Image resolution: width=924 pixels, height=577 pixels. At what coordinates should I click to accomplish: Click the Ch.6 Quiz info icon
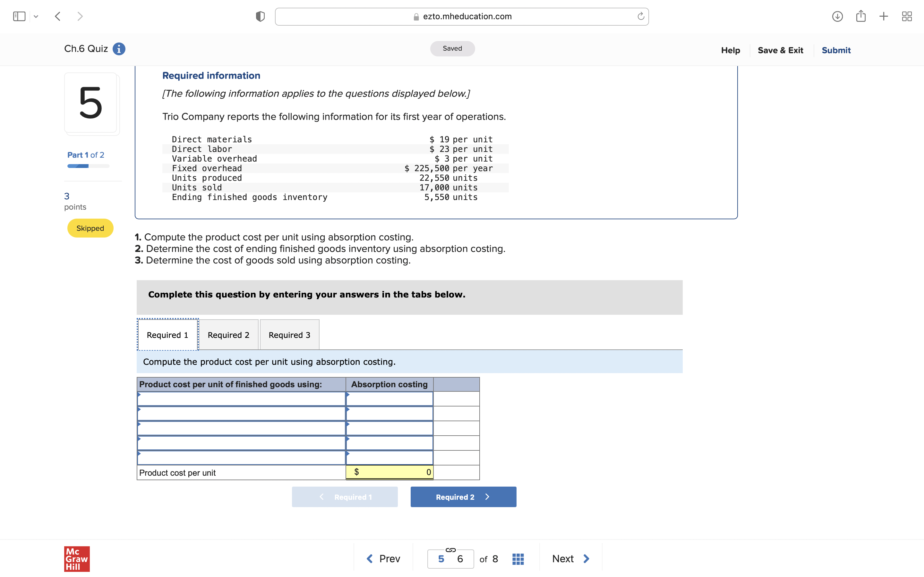pyautogui.click(x=119, y=49)
